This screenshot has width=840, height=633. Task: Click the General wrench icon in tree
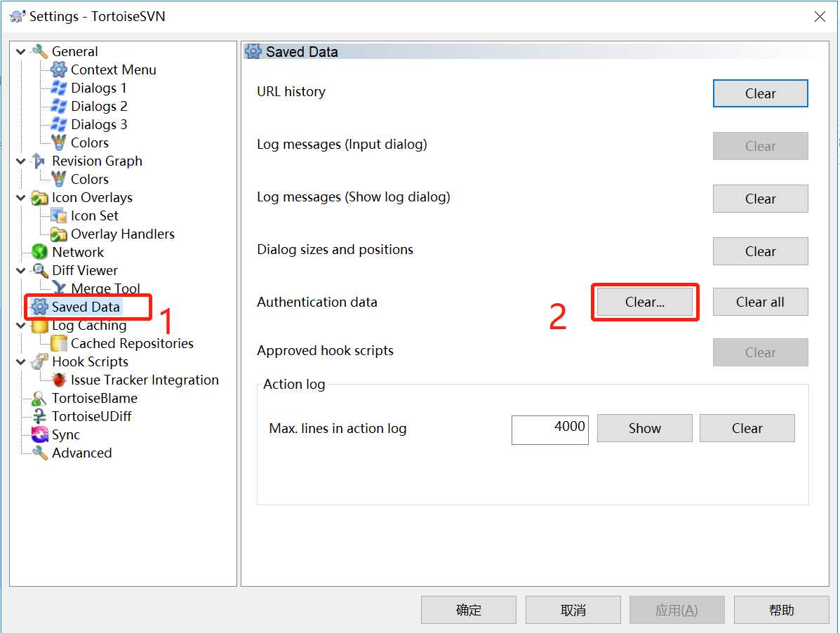(x=39, y=51)
